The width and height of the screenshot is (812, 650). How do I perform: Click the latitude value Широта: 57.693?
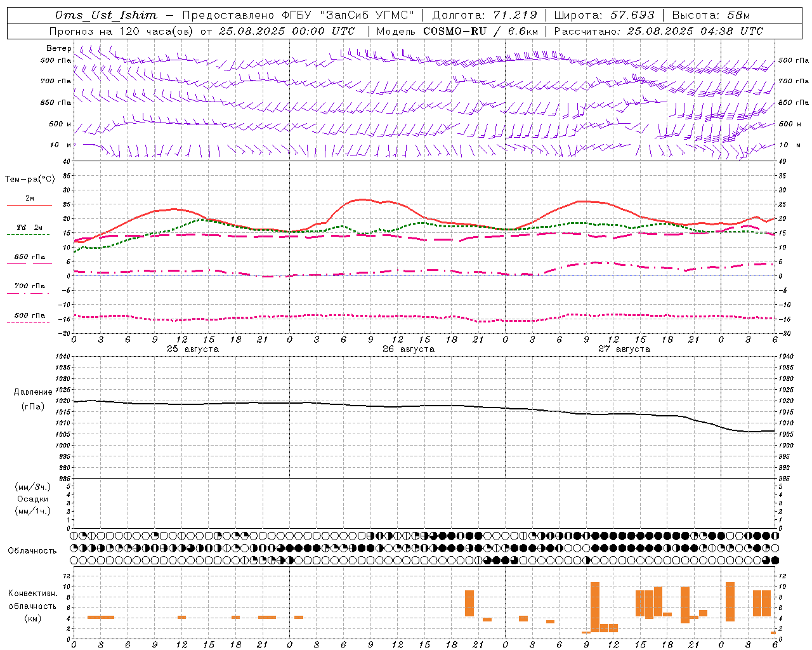(604, 15)
